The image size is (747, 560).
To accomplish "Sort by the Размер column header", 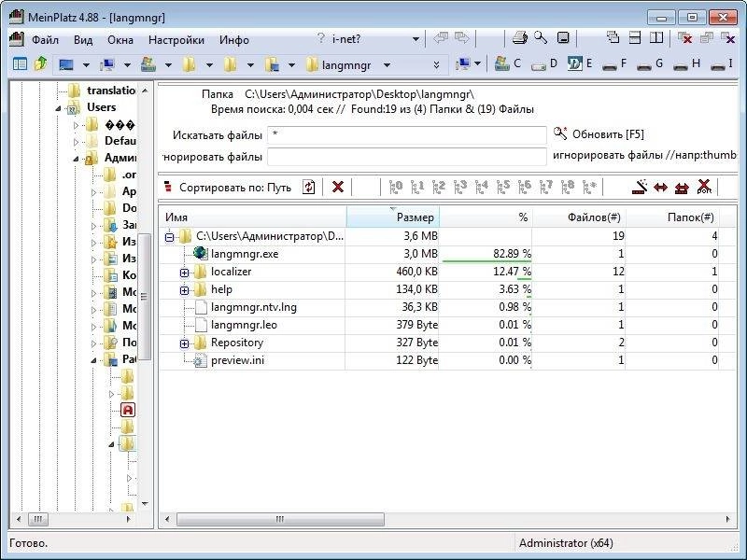I will [392, 217].
